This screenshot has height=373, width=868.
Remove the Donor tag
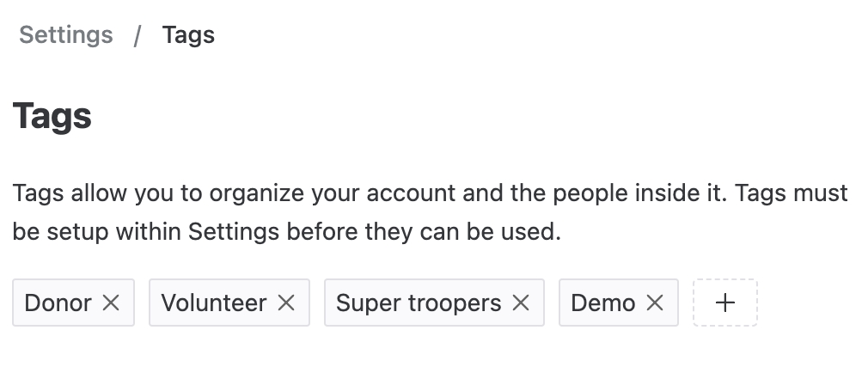[111, 303]
